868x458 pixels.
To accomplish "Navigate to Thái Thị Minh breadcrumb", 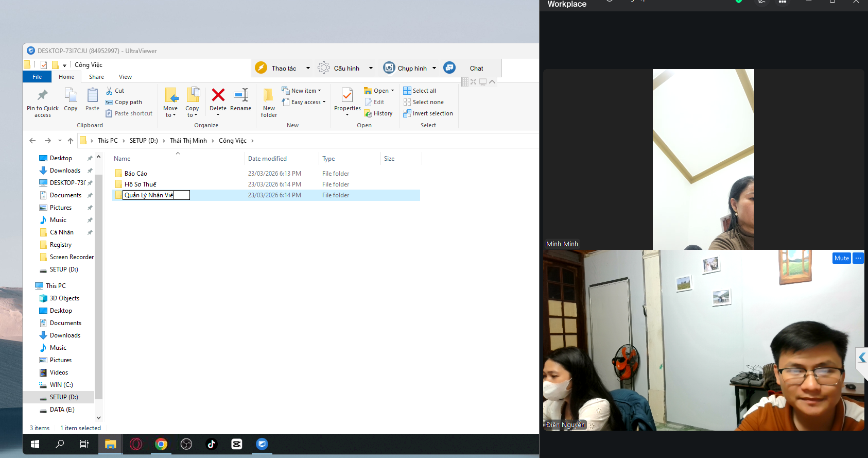I will pos(188,141).
